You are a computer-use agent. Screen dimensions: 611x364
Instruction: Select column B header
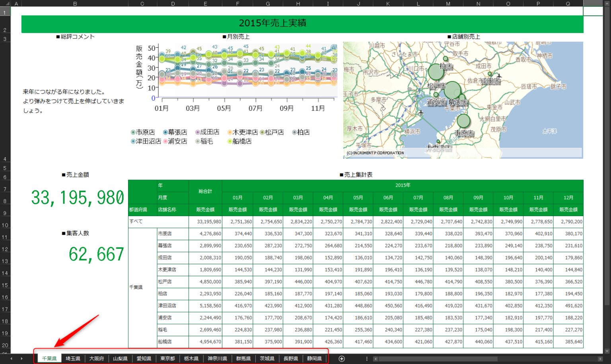75,4
